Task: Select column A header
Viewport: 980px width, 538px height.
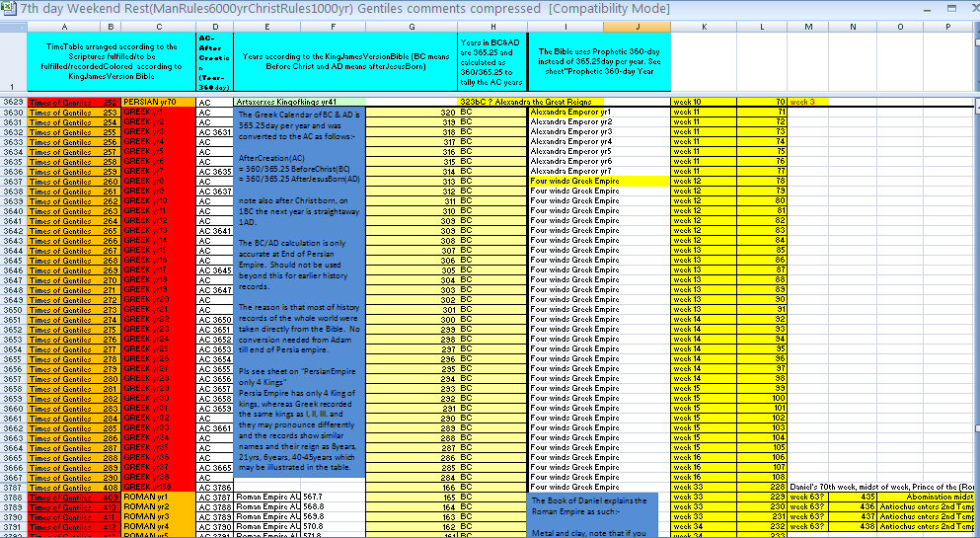Action: tap(64, 27)
